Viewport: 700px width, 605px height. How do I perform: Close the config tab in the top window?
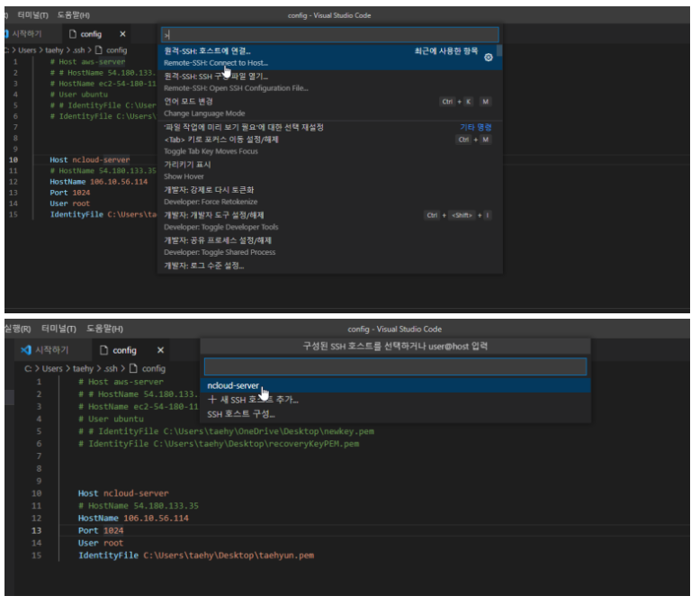click(x=122, y=34)
